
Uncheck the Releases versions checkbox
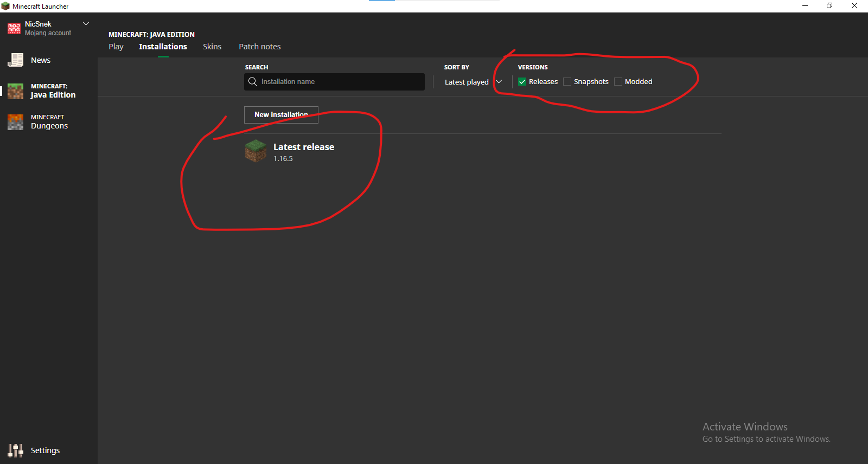[x=522, y=82]
